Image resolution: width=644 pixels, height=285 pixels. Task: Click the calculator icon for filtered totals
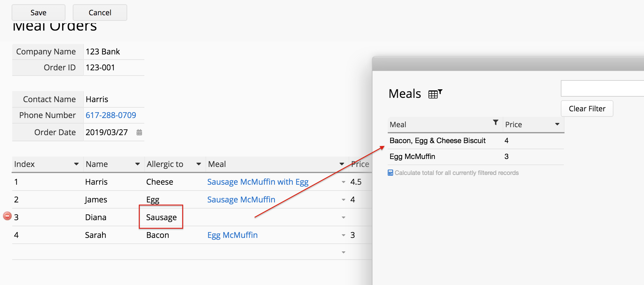390,173
